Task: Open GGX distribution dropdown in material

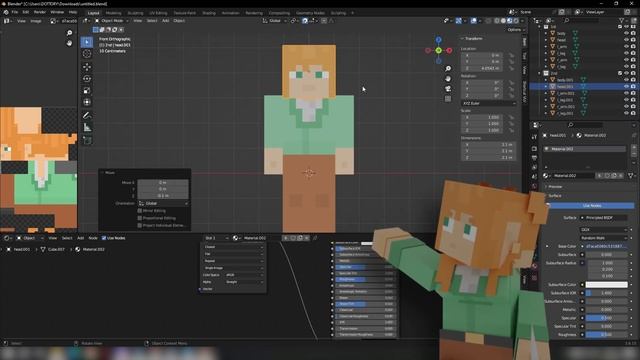Action: pos(603,230)
